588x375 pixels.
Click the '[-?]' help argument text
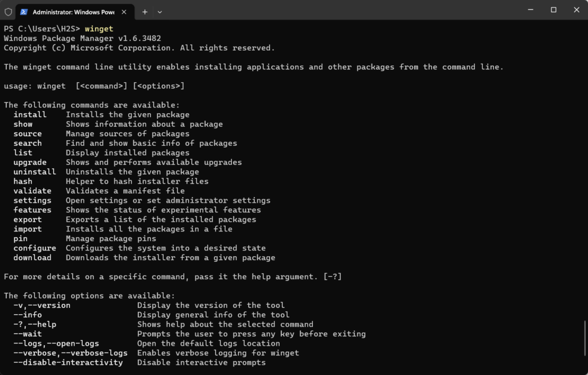(x=332, y=277)
